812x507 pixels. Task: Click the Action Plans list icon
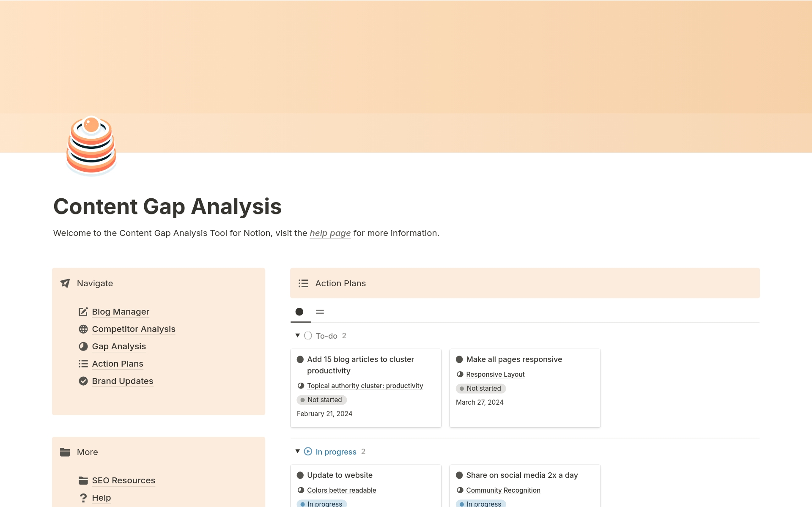tap(303, 283)
